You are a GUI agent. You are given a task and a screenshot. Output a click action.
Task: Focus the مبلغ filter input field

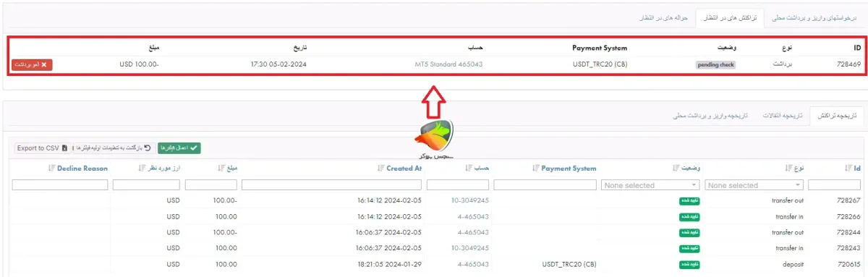coord(211,185)
